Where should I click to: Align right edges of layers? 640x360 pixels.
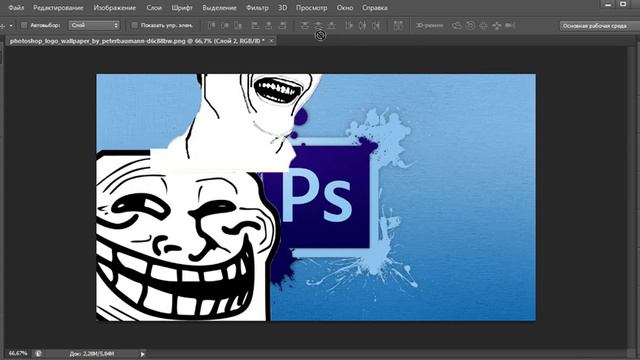click(282, 25)
